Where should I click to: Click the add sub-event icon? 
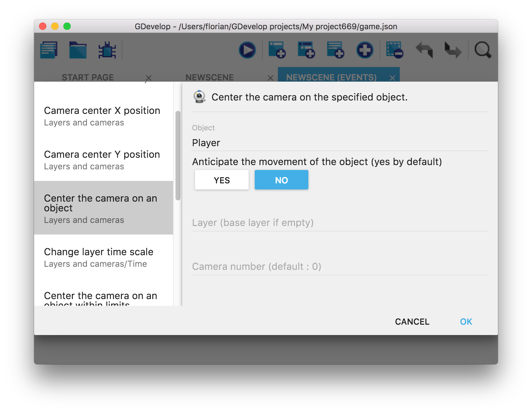(306, 50)
